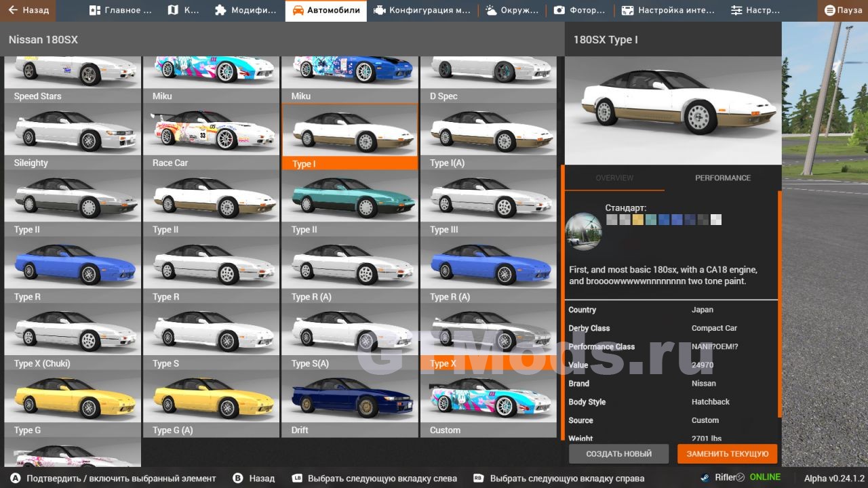The height and width of the screenshot is (488, 868).
Task: Select the white Type R (A) car
Action: (x=350, y=270)
